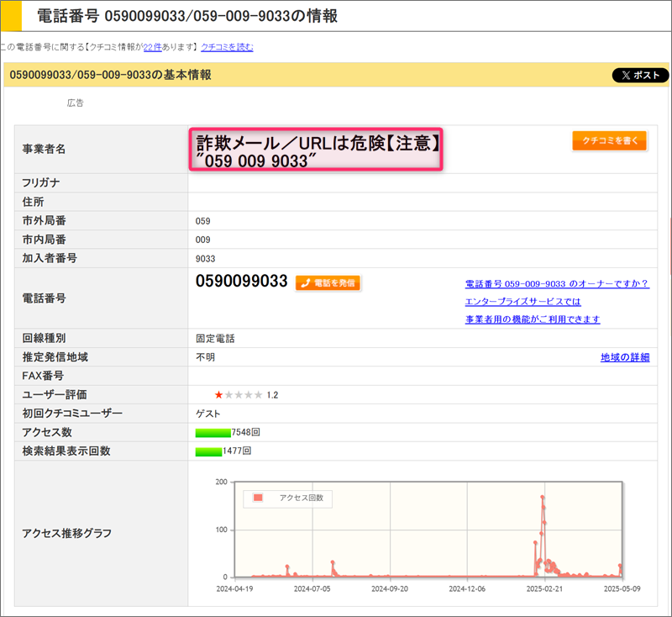Click the 初回クチコミユーザー row label

tap(72, 414)
